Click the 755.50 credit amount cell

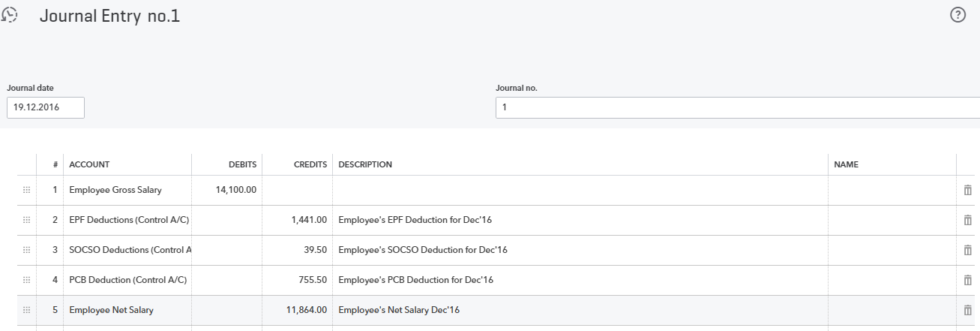click(298, 280)
